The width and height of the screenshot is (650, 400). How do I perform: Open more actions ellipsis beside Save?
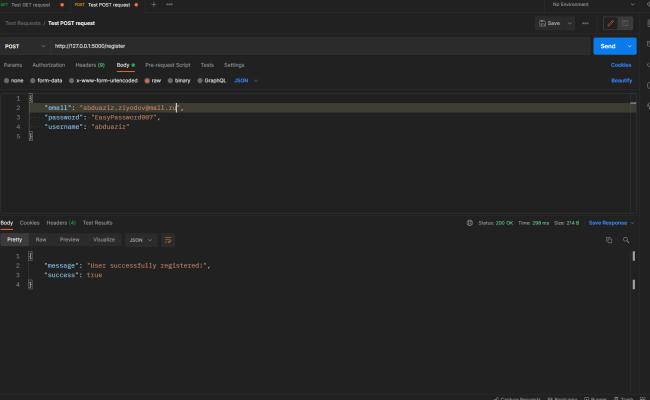[585, 23]
